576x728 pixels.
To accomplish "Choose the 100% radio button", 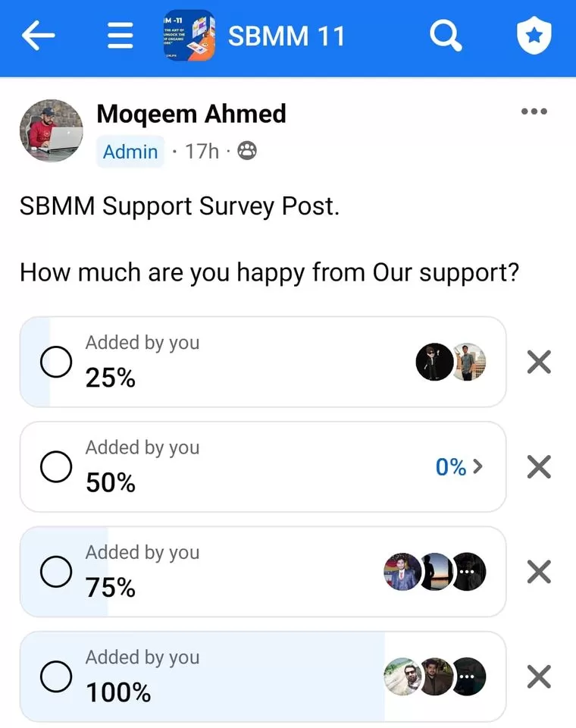I will coord(56,676).
